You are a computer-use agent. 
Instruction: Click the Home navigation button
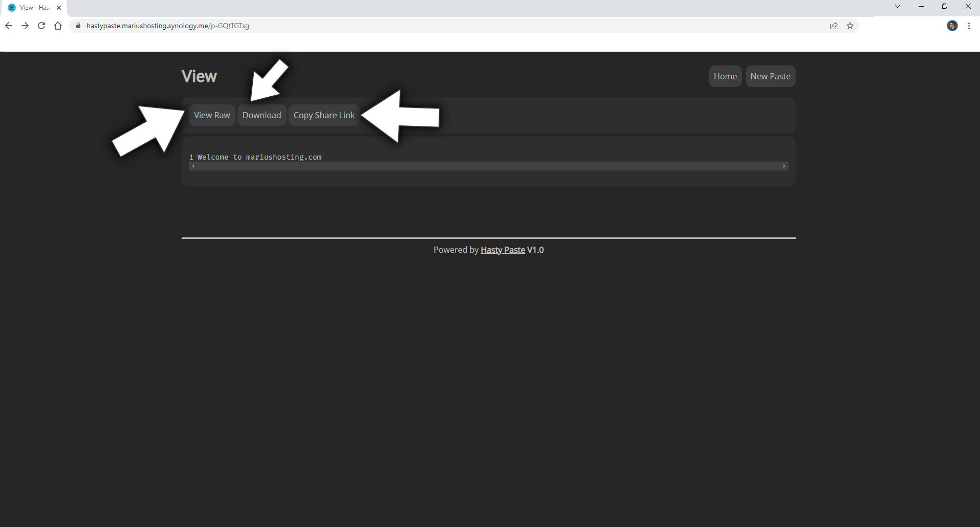(x=725, y=76)
